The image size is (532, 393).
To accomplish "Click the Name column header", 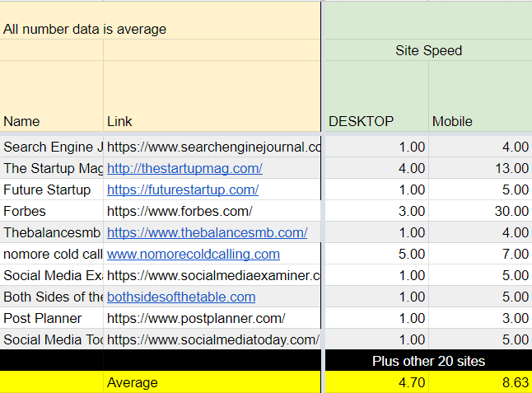I will click(52, 96).
